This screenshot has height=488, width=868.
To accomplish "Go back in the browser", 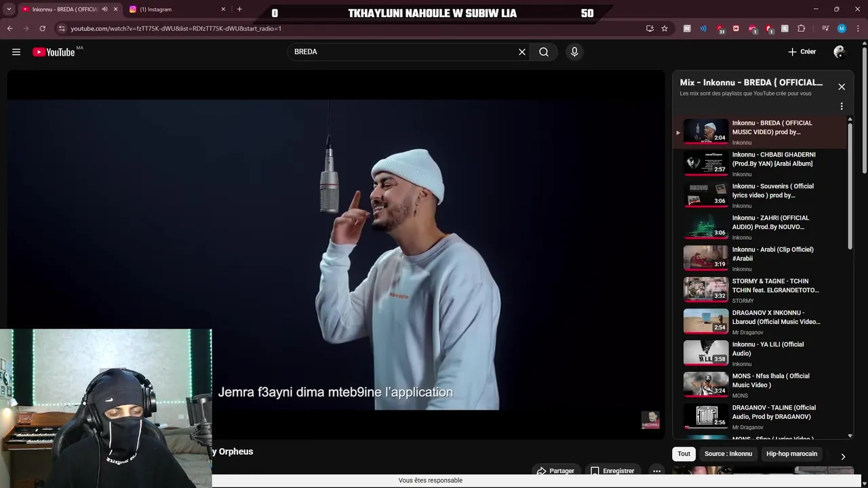I will [x=9, y=28].
